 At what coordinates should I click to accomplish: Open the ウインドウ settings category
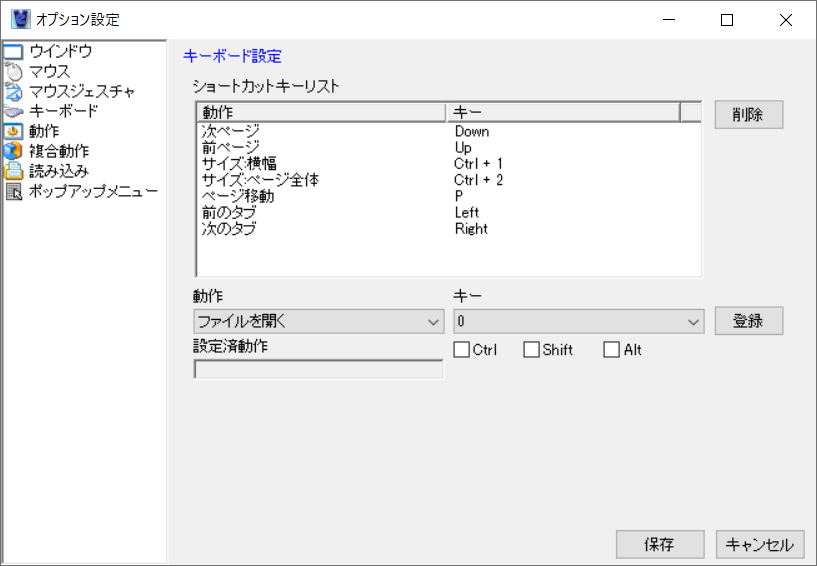(x=60, y=51)
